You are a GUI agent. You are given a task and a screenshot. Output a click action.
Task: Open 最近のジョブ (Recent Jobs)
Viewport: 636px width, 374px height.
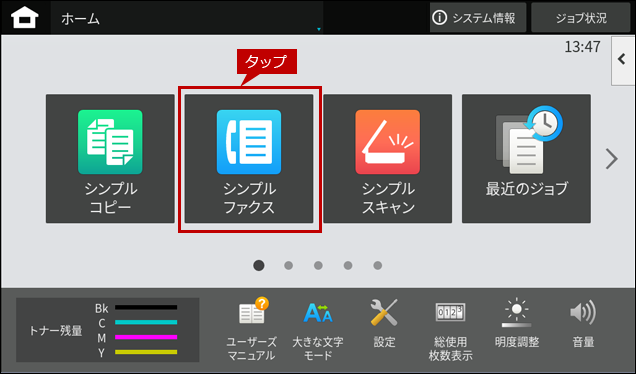point(526,159)
